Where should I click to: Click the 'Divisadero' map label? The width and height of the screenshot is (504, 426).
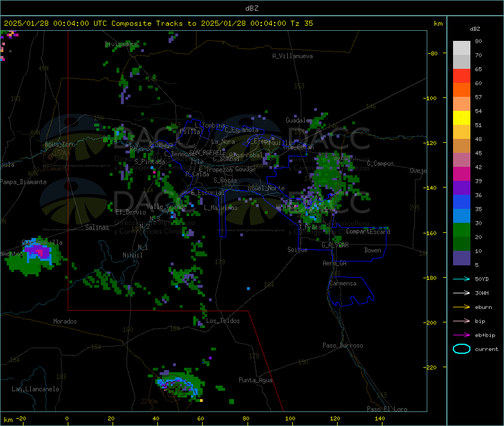tap(121, 44)
